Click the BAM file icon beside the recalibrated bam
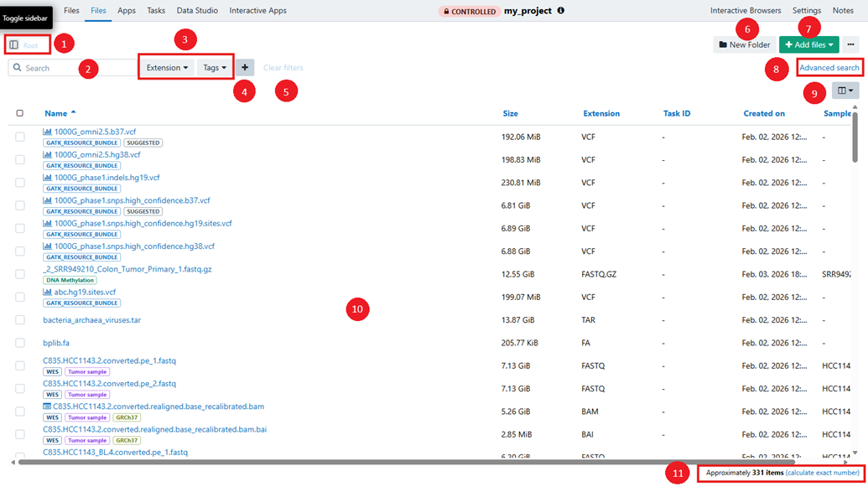Image resolution: width=868 pixels, height=487 pixels. 47,406
